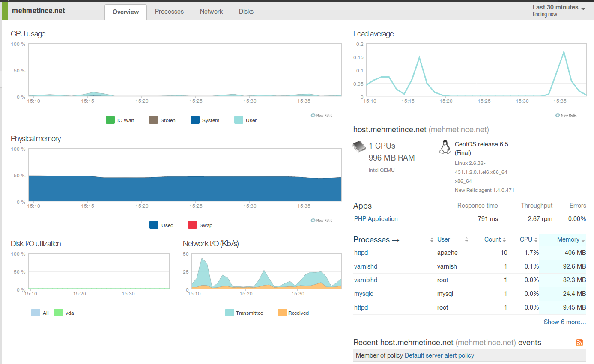
Task: Click the sort arrows beside Processes header
Action: click(x=432, y=240)
